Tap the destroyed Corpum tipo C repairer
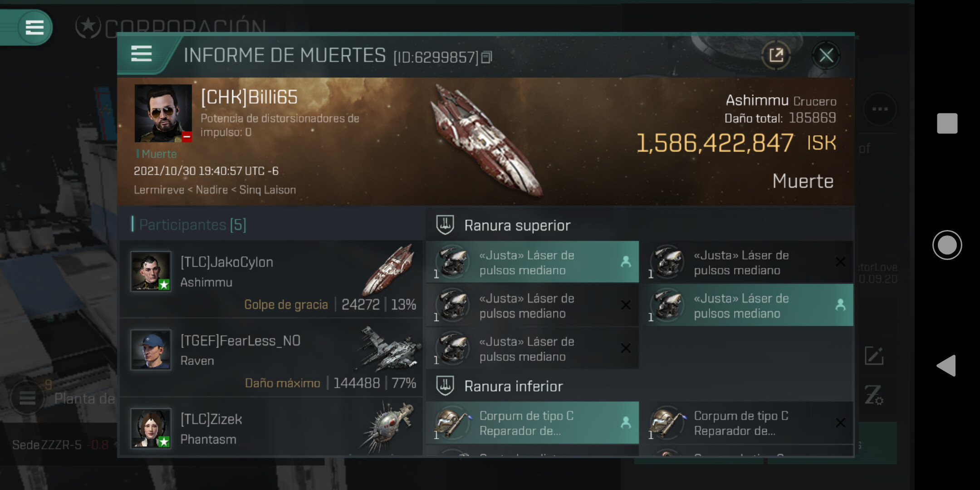Screen dimensions: 980x490 click(749, 423)
